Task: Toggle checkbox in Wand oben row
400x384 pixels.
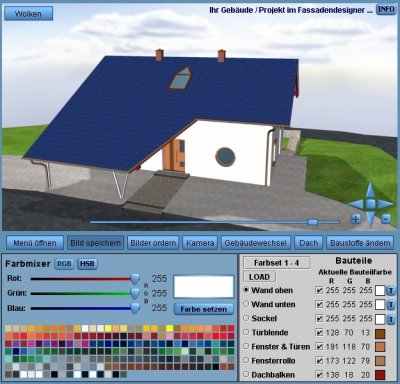Action: coord(319,290)
